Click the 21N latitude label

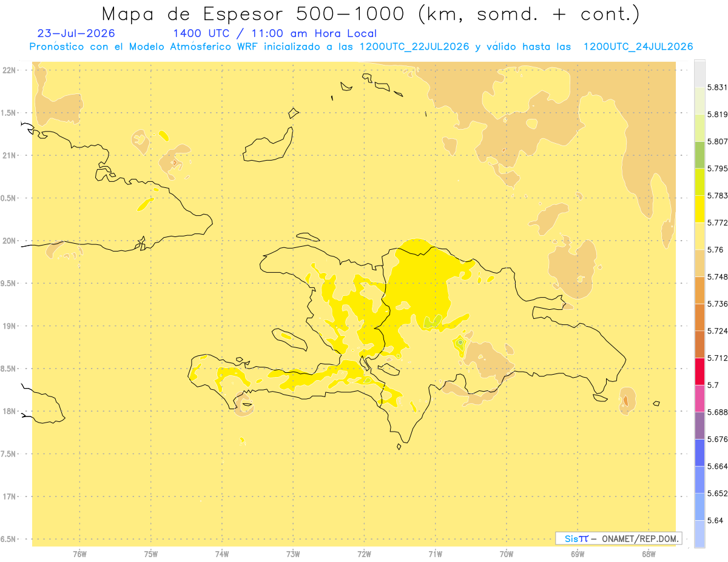10,156
